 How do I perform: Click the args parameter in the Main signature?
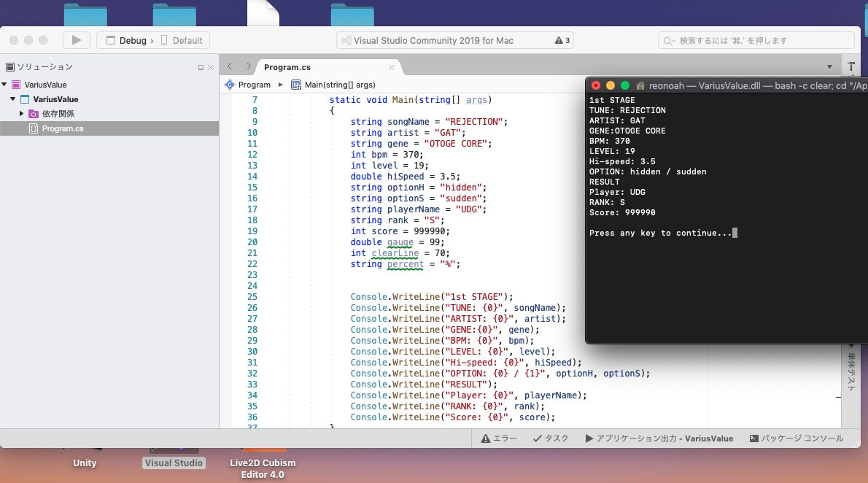click(x=476, y=100)
